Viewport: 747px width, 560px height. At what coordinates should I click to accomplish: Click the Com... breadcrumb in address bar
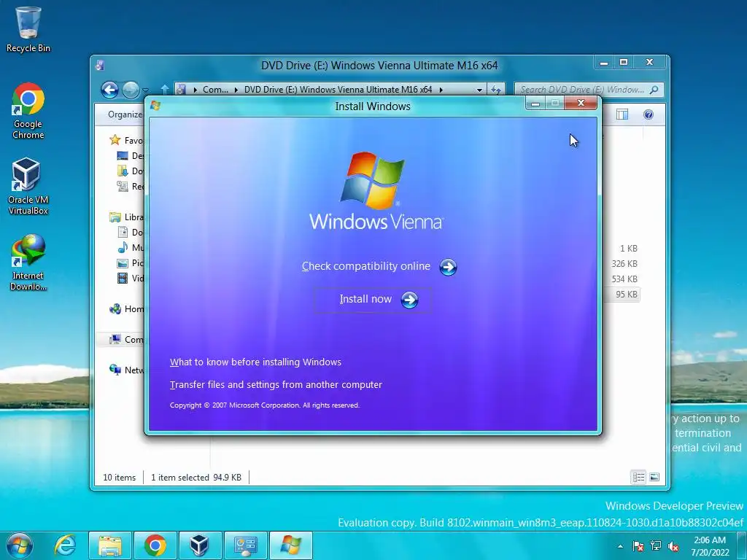click(x=215, y=90)
